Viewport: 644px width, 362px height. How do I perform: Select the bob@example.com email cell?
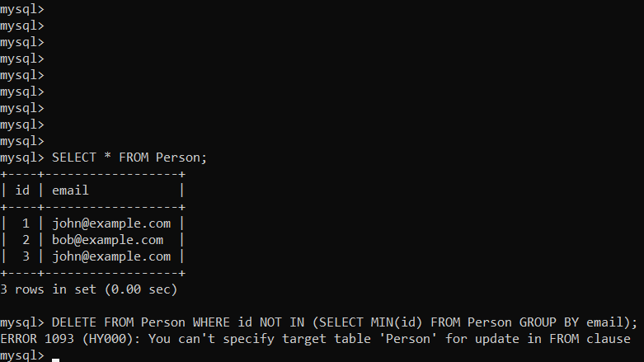coord(107,240)
